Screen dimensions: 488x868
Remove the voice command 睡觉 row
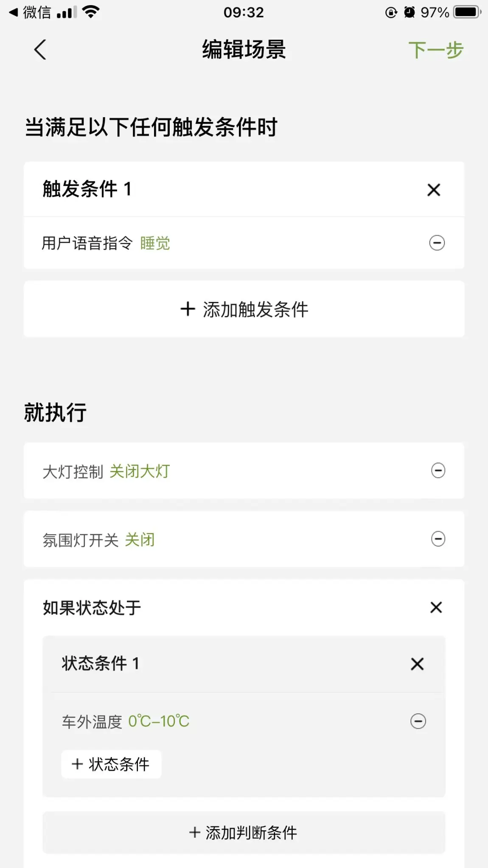tap(437, 243)
